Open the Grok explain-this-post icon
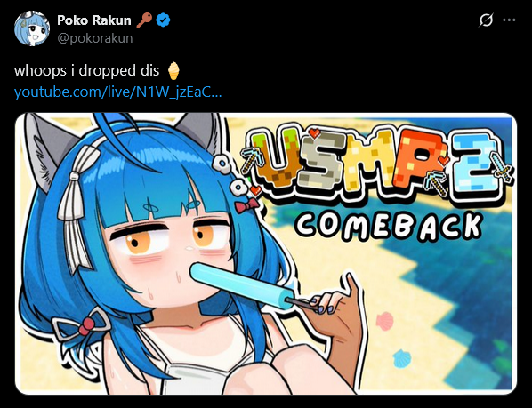Viewport: 532px width, 408px height. (486, 20)
